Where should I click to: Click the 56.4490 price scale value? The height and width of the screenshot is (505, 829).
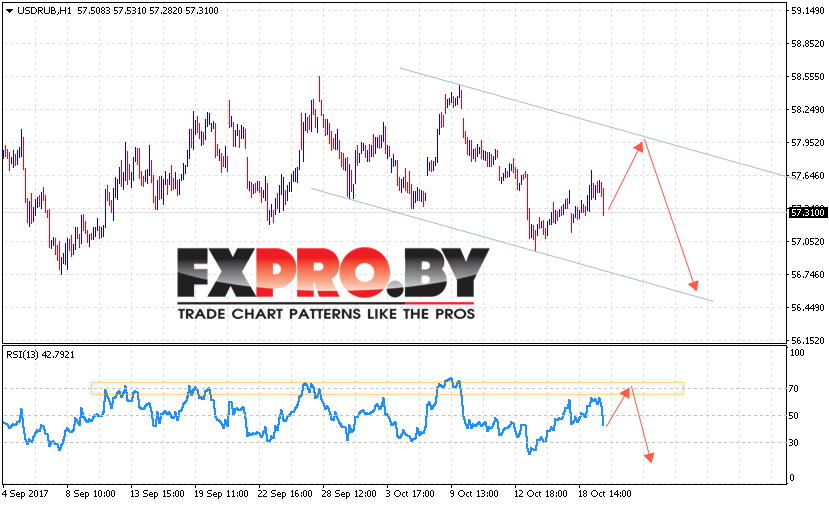(x=808, y=308)
